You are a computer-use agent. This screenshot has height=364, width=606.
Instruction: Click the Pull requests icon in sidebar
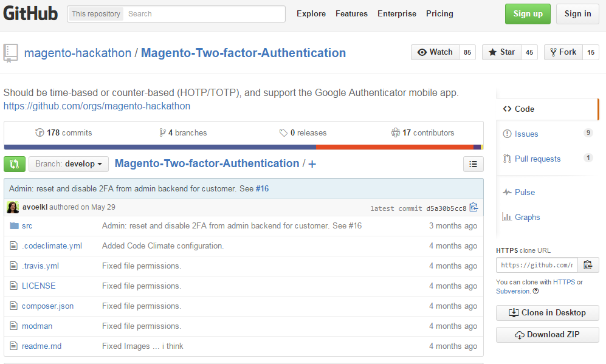pos(507,159)
